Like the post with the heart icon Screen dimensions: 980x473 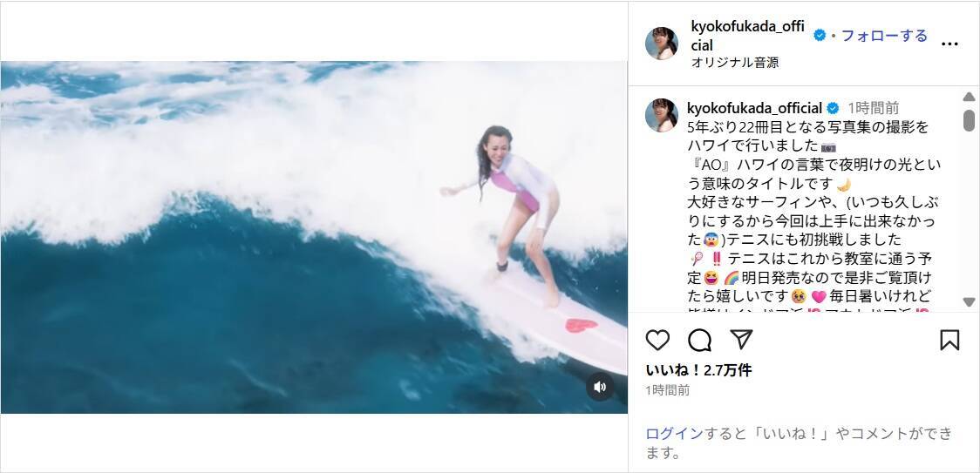(x=657, y=340)
